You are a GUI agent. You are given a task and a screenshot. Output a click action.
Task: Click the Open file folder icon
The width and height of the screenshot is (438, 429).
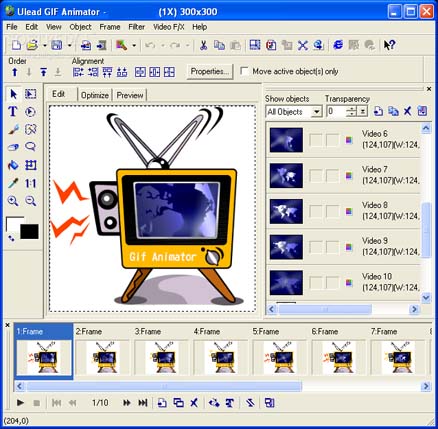click(32, 45)
